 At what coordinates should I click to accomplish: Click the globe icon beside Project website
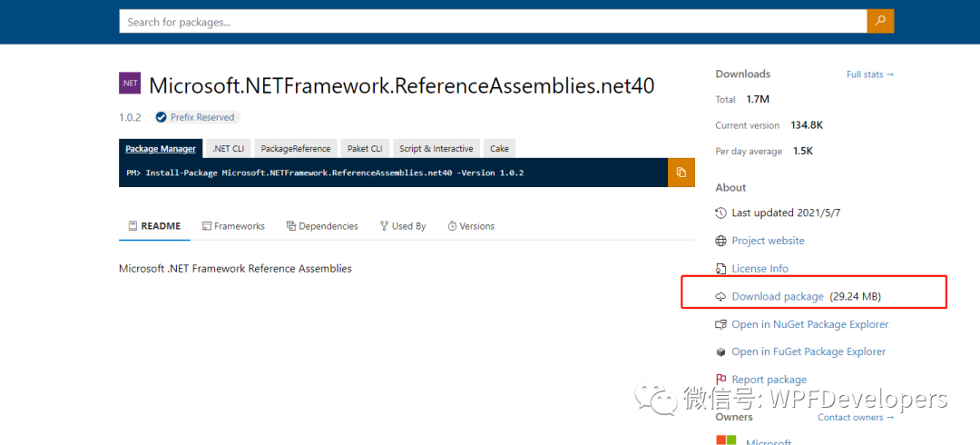pos(720,241)
